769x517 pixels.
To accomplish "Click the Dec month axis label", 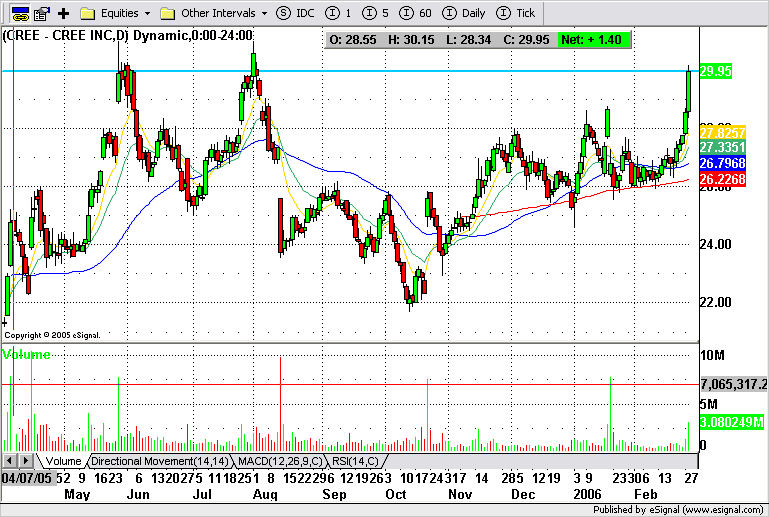I will (523, 494).
